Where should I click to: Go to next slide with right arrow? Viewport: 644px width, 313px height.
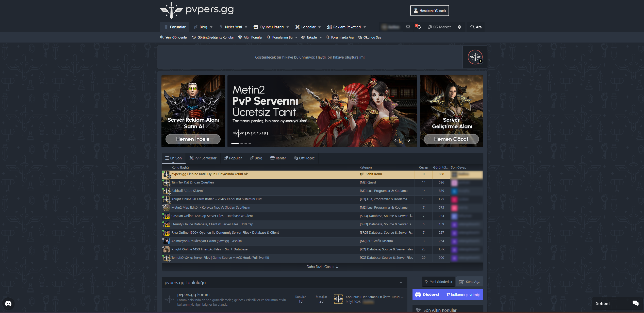click(408, 140)
